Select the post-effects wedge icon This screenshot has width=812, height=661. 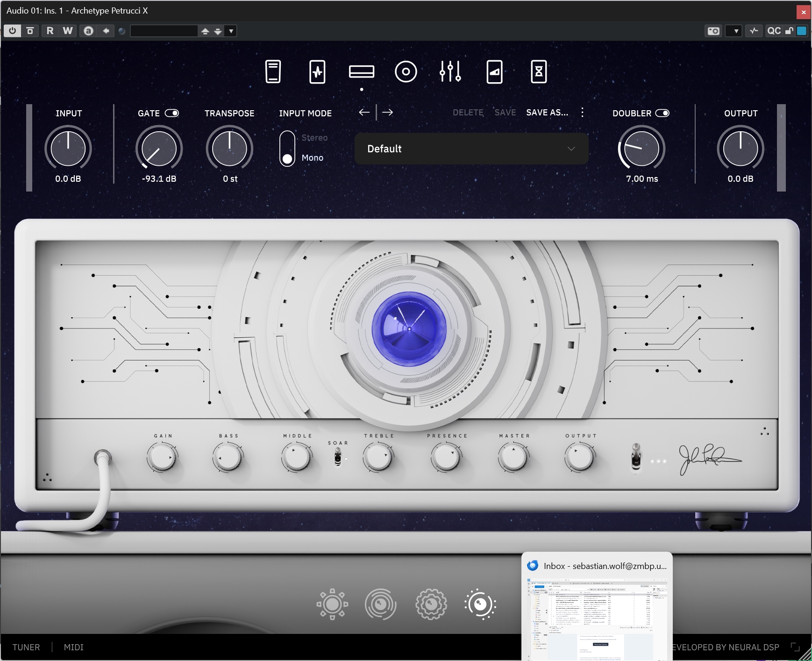pyautogui.click(x=494, y=72)
